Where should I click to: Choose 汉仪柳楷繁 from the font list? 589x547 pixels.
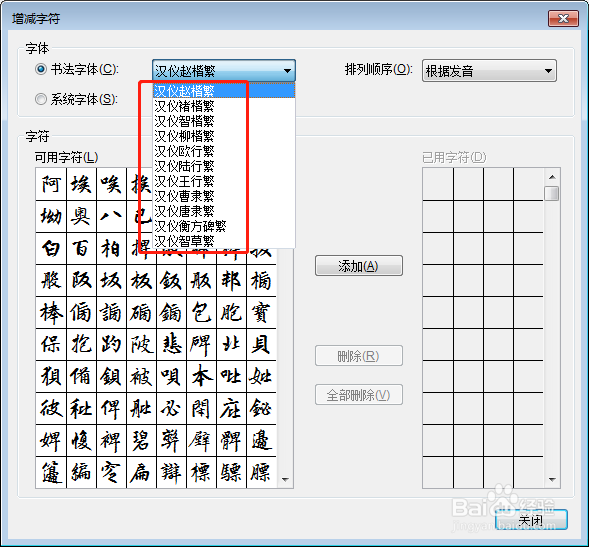click(224, 136)
